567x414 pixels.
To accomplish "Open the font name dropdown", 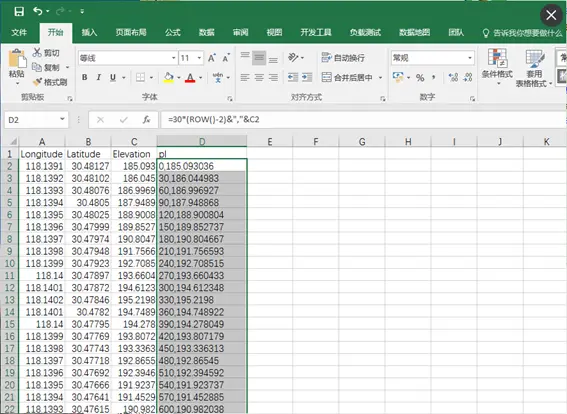I will point(174,58).
